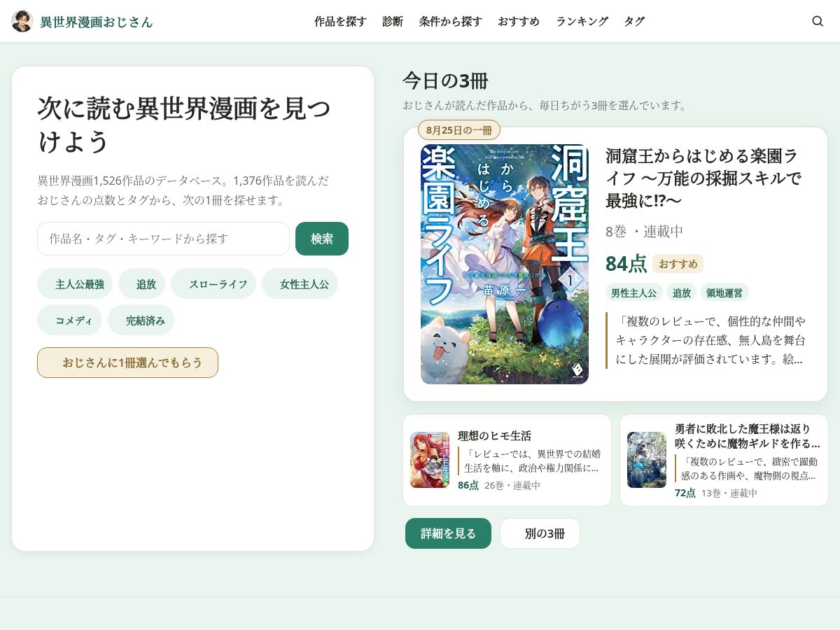The image size is (840, 630).
Task: Click the 検索 button
Action: coord(322,239)
